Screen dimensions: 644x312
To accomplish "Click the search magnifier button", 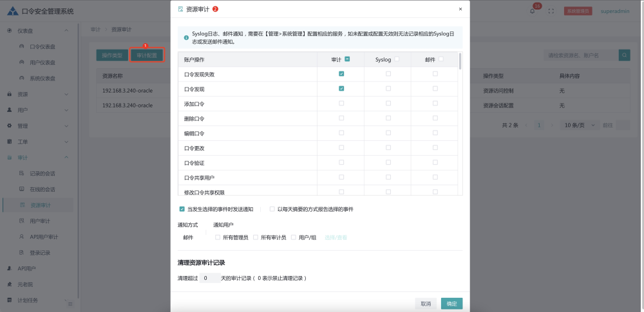I will [624, 55].
